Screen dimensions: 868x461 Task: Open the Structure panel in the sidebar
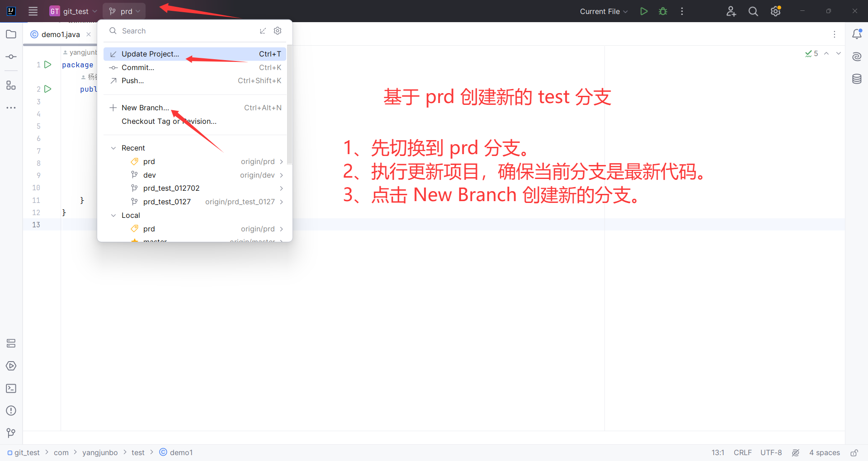11,85
